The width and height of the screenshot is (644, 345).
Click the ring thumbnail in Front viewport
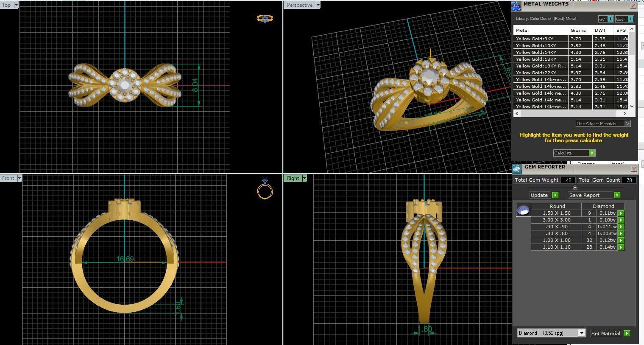(x=265, y=189)
